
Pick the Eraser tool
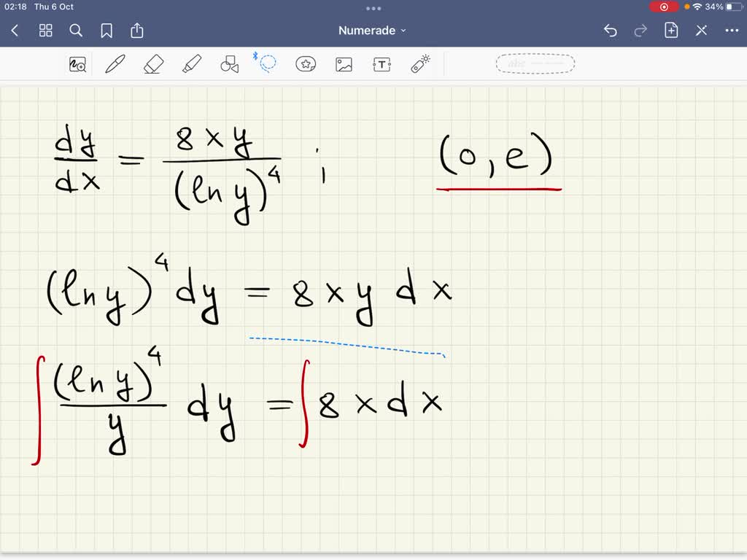click(x=152, y=64)
